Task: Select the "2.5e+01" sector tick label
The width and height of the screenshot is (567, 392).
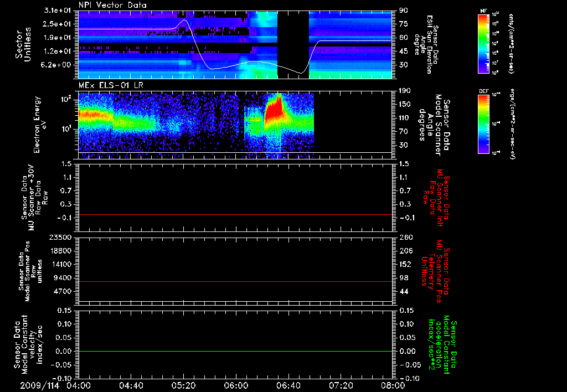Action: (x=57, y=24)
